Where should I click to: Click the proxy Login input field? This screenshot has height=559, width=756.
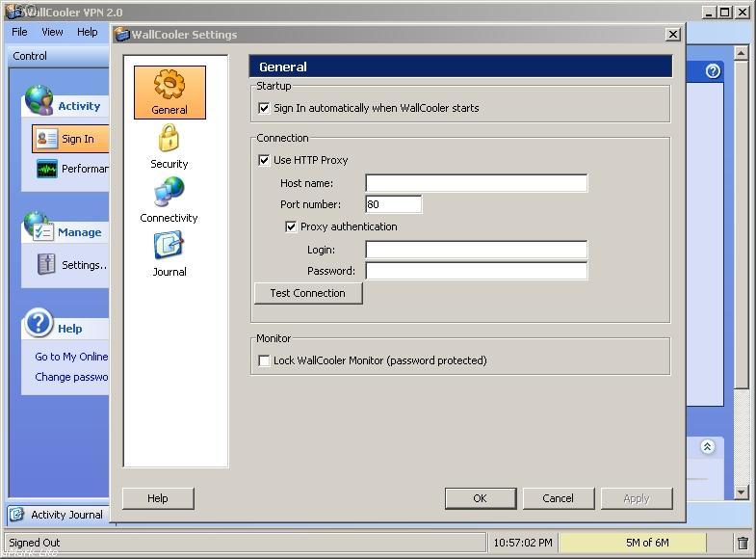pos(477,250)
